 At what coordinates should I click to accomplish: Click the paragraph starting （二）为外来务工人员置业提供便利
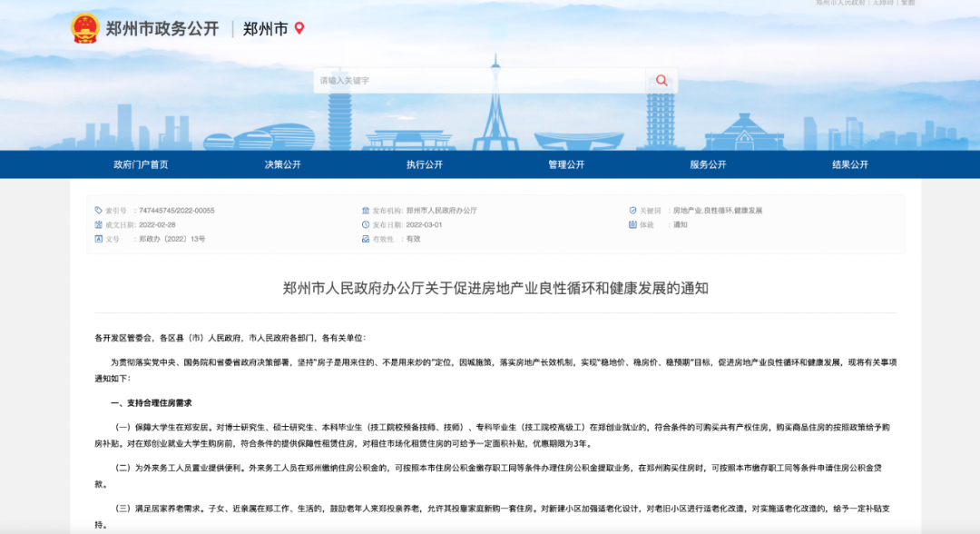[x=488, y=476]
